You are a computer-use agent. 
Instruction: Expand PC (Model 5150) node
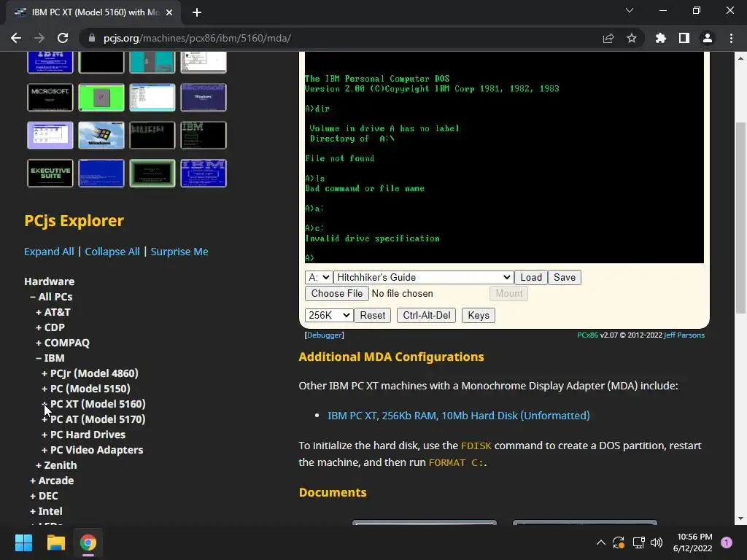[44, 389]
